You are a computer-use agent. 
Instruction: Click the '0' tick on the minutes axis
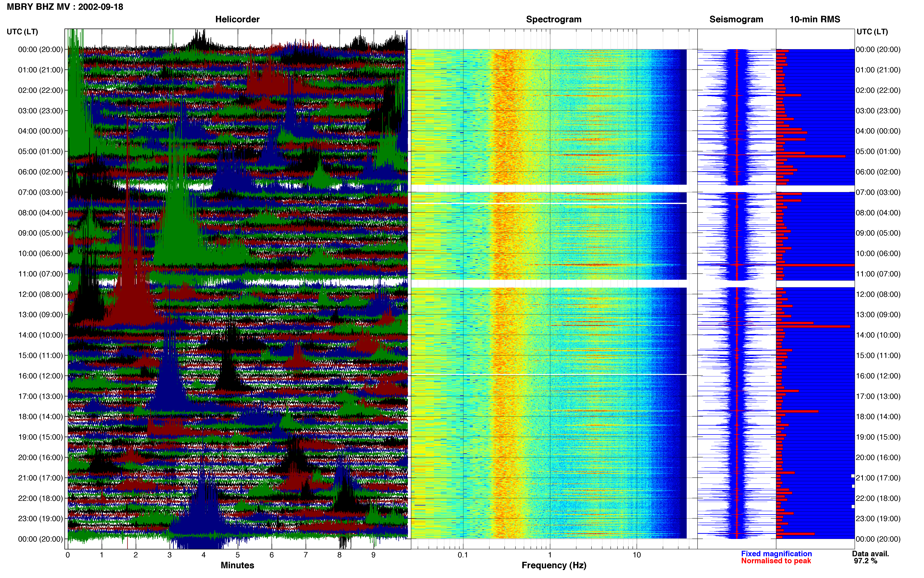pyautogui.click(x=68, y=555)
